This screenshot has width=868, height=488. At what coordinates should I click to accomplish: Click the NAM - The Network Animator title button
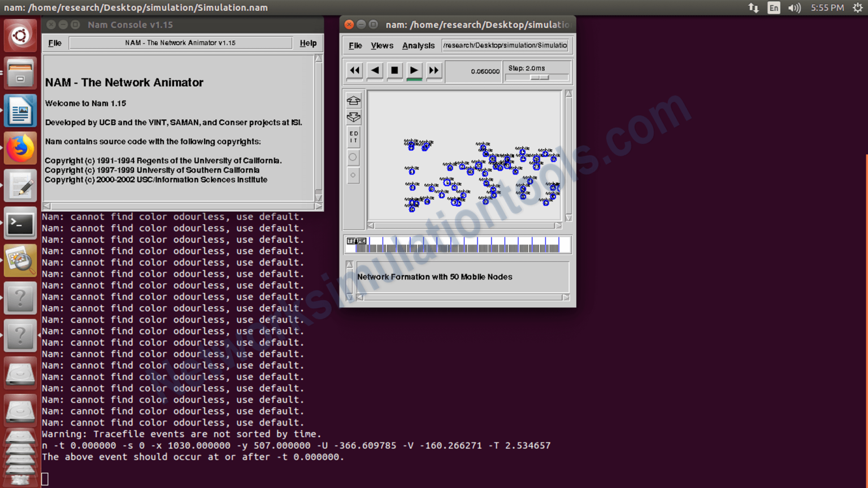point(181,42)
